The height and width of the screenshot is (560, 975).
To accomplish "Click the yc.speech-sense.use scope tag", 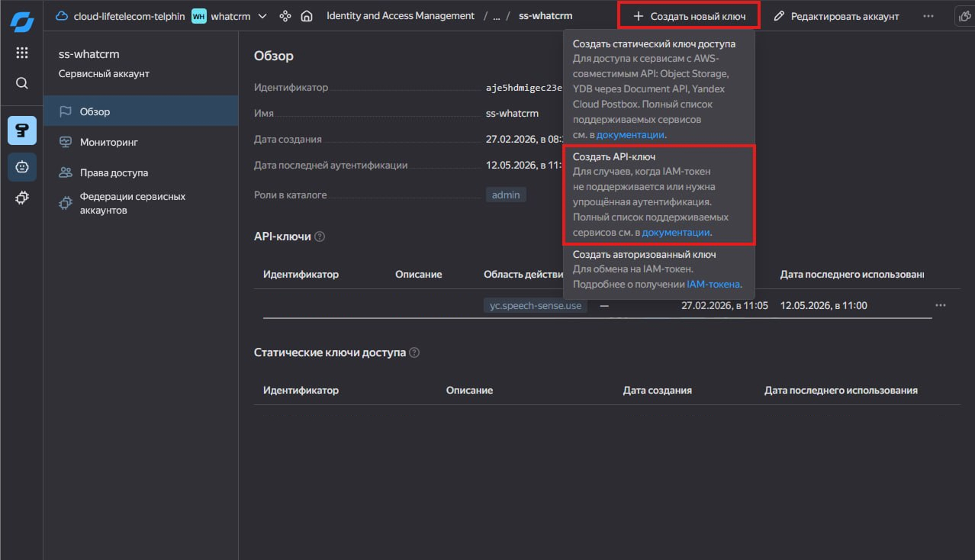I will [x=536, y=306].
